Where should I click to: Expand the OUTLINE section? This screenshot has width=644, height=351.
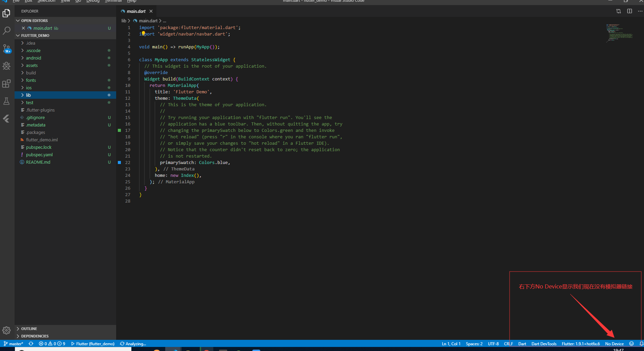click(x=29, y=329)
